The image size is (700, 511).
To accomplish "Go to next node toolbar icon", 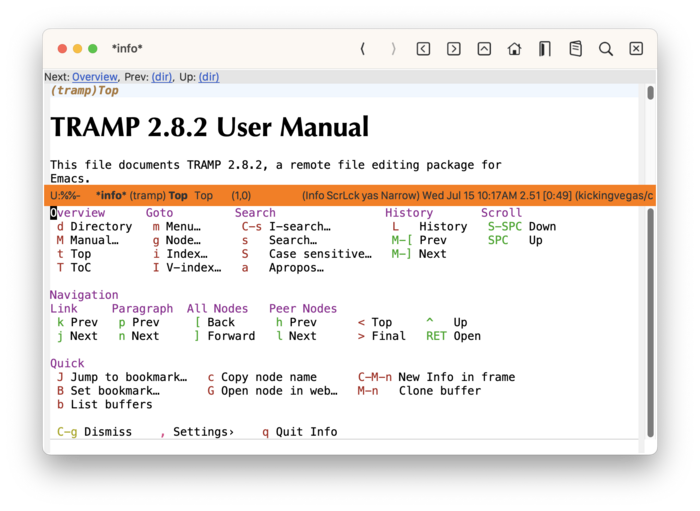I will coord(454,49).
